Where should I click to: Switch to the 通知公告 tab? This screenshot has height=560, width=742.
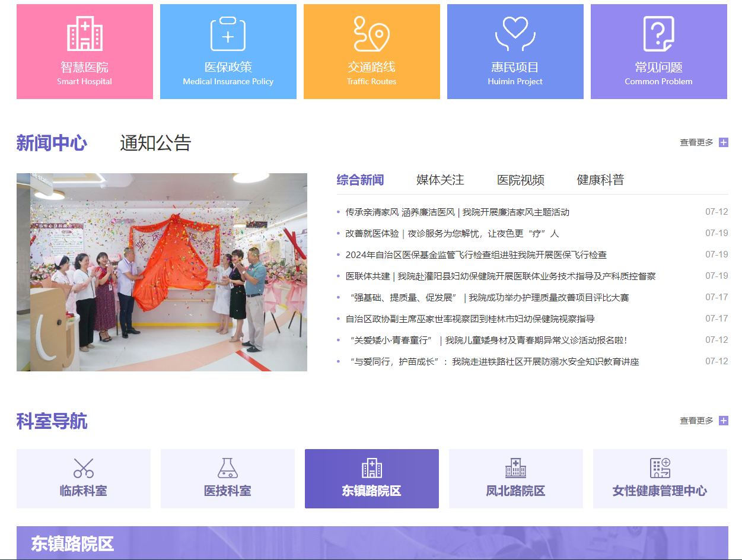point(155,143)
